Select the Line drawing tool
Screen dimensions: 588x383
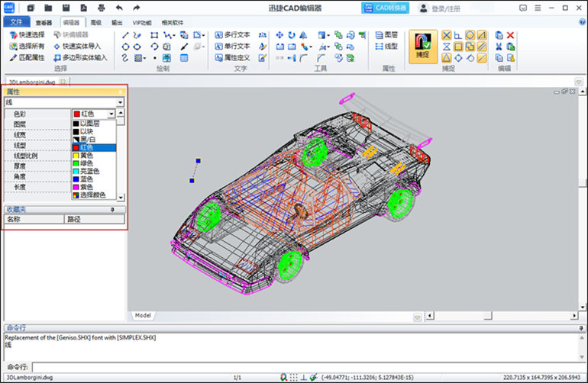coord(126,35)
